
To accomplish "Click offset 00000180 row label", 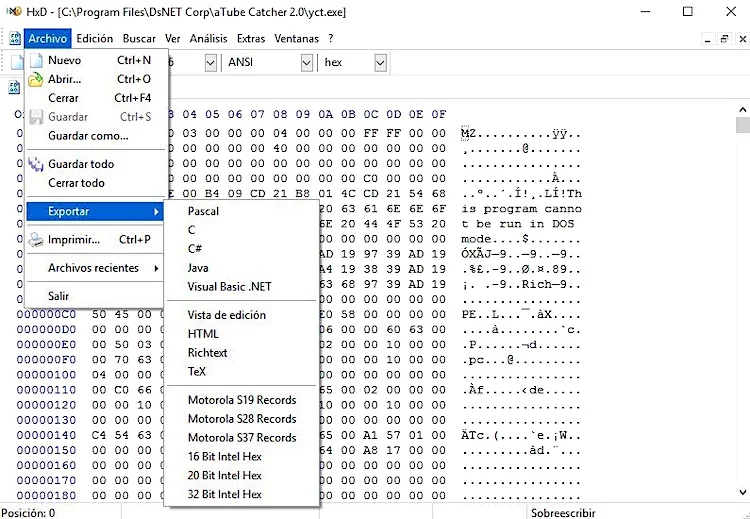I will click(x=46, y=496).
